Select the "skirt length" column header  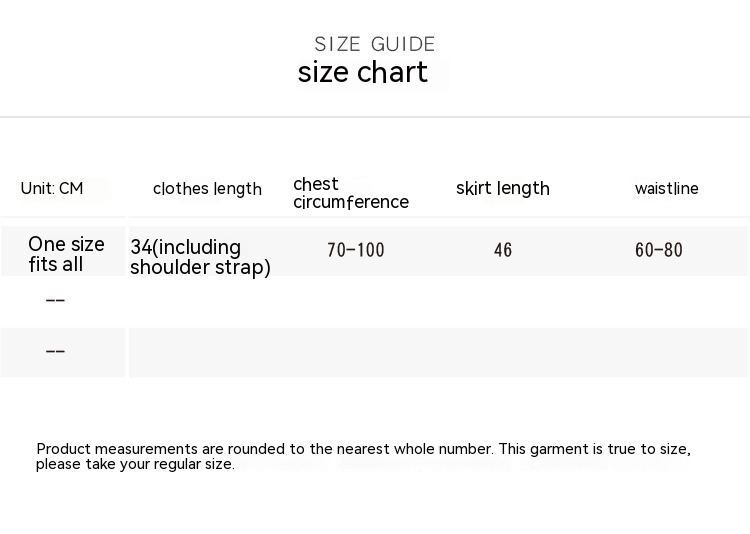503,188
